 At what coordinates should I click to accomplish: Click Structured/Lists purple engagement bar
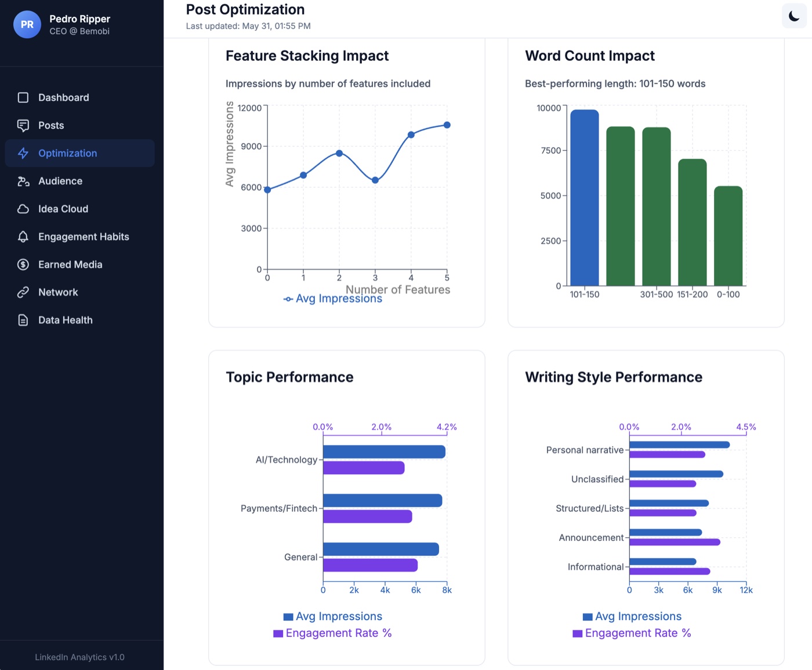tap(663, 513)
